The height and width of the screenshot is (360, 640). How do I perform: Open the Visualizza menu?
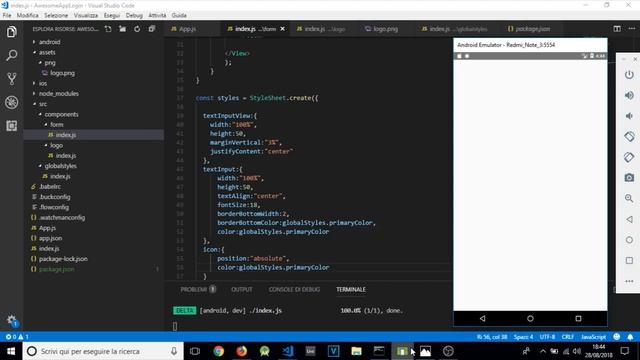point(86,15)
